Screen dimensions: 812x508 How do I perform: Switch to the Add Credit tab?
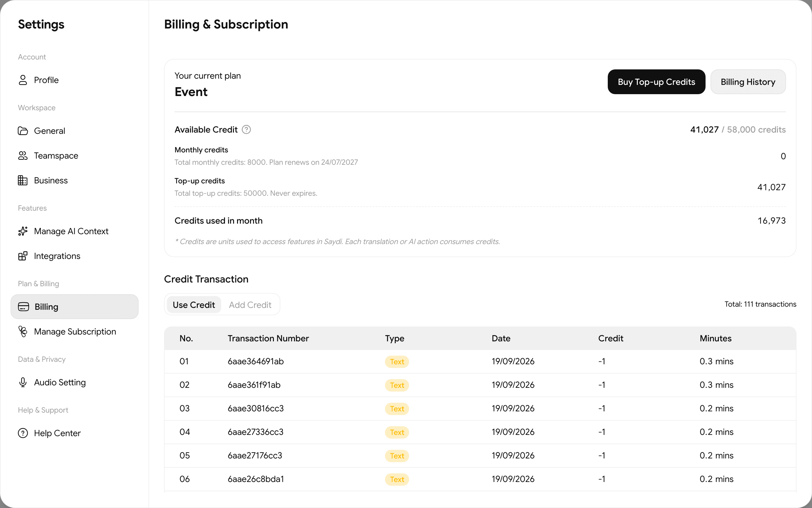[250, 305]
